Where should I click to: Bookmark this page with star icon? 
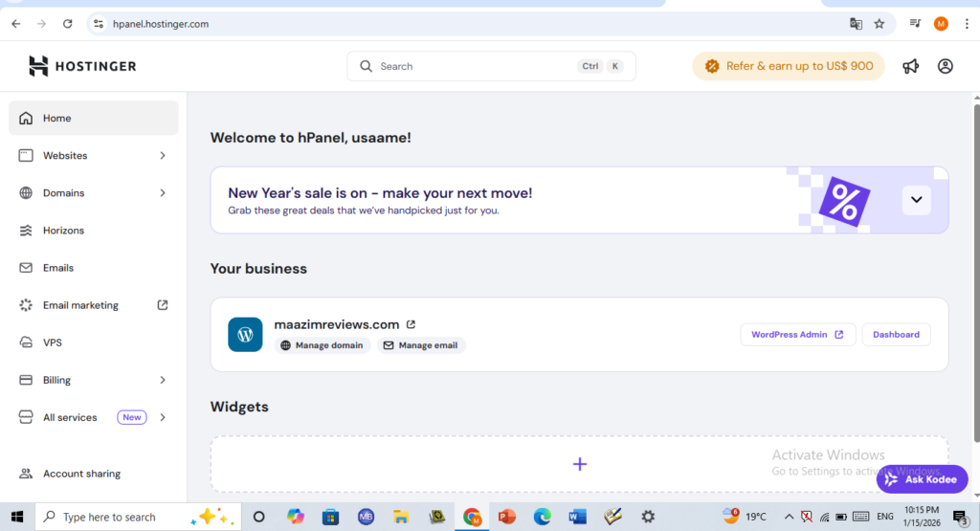pos(880,24)
